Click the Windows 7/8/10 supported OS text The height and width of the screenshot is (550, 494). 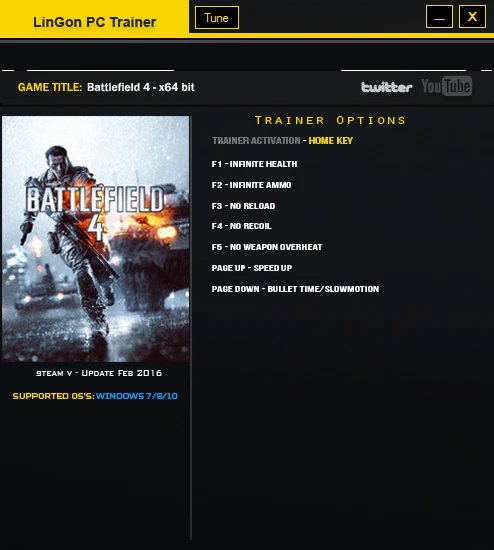(x=137, y=396)
